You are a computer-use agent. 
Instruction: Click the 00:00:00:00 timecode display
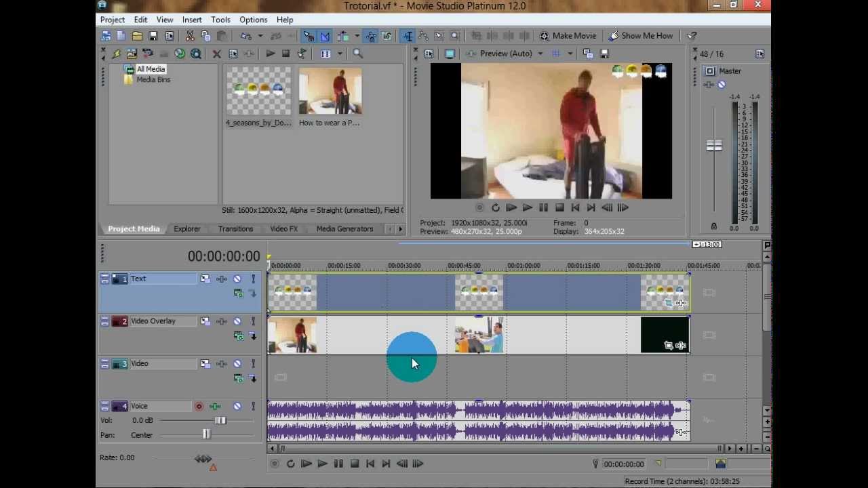[x=224, y=256]
